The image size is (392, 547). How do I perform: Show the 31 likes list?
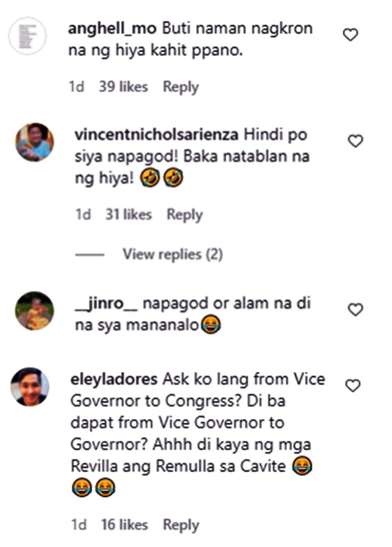coord(129,214)
